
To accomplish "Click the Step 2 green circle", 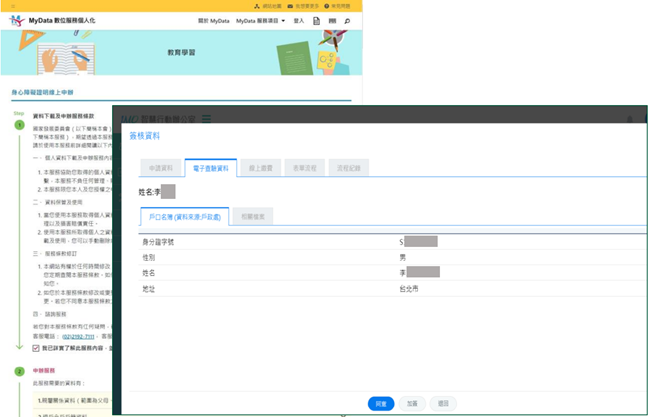I will (19, 371).
